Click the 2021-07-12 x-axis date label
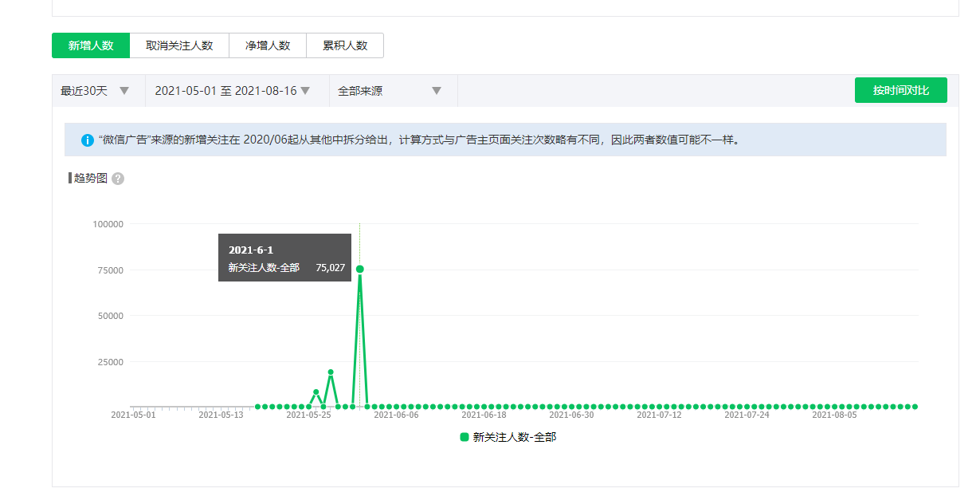Screen dimensions: 980x500 click(x=659, y=415)
